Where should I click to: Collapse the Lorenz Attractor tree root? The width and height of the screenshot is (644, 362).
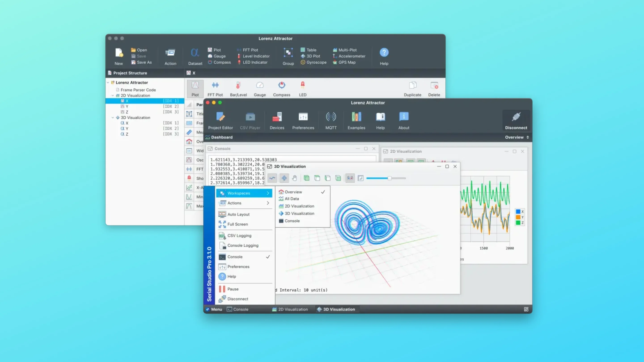(x=108, y=82)
